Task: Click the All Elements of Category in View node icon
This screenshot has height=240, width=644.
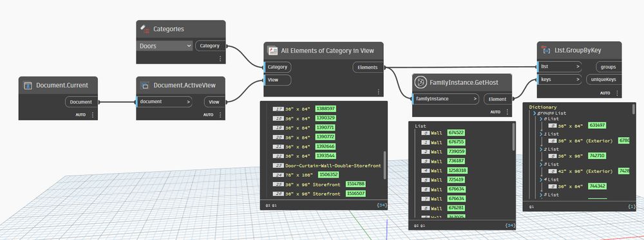Action: tap(272, 51)
